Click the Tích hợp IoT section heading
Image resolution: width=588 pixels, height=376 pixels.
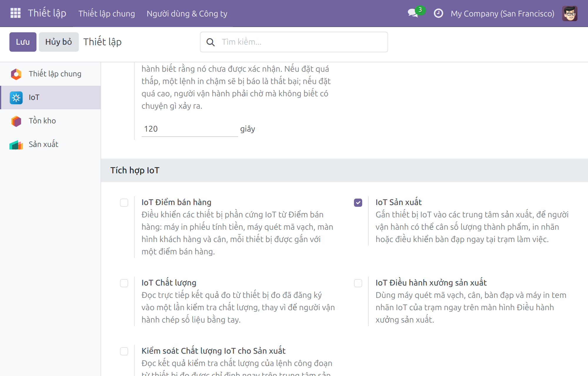click(135, 170)
